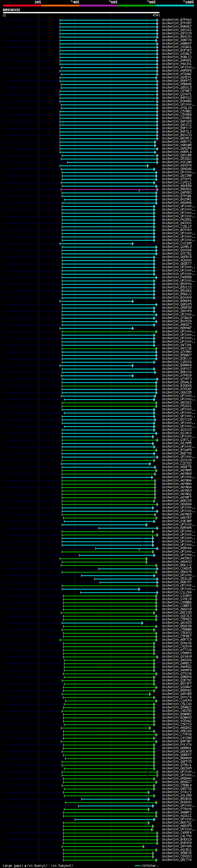
Task: Open entry UniRef100_A7KCW7
Action: [176, 389]
